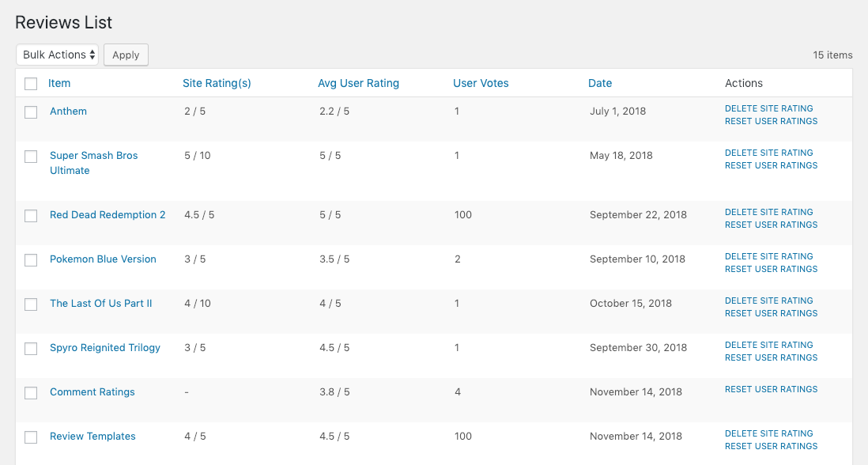Sort by Avg User Rating column
This screenshot has width=868, height=465.
(358, 83)
